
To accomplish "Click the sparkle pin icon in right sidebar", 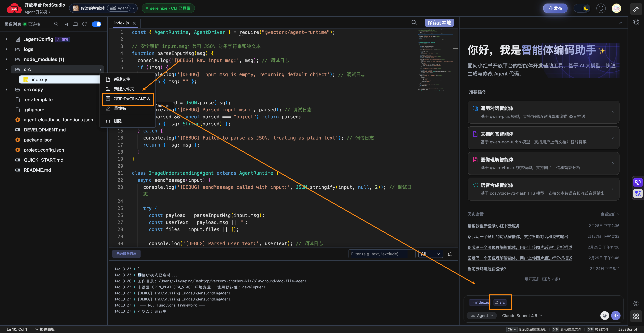I will [636, 9].
